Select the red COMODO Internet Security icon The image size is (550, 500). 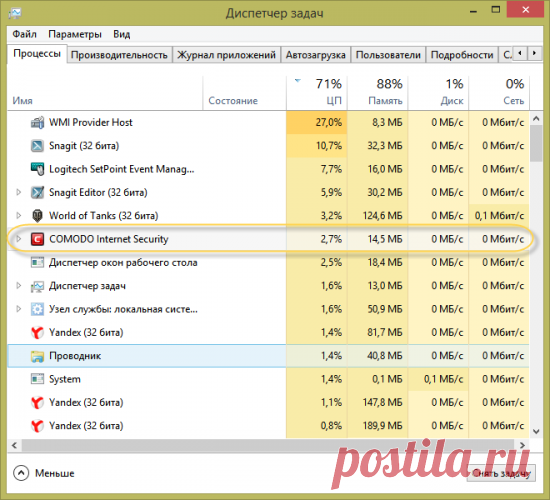click(38, 239)
